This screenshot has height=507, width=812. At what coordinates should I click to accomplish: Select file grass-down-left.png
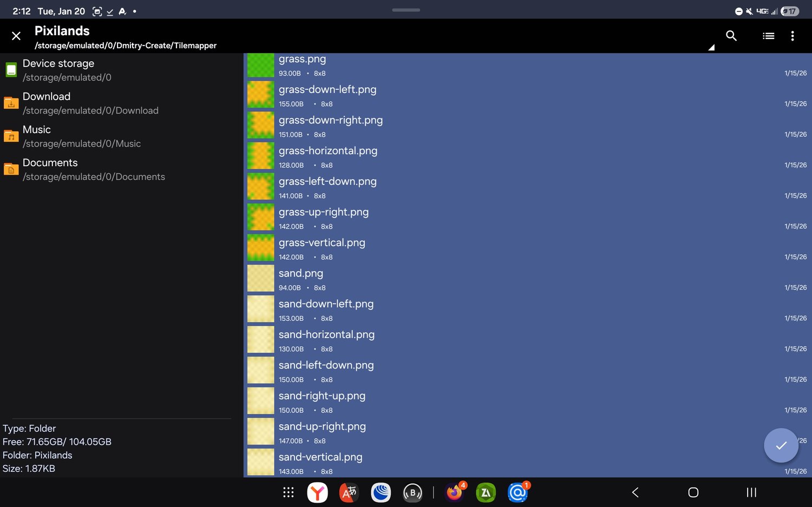[x=528, y=95]
